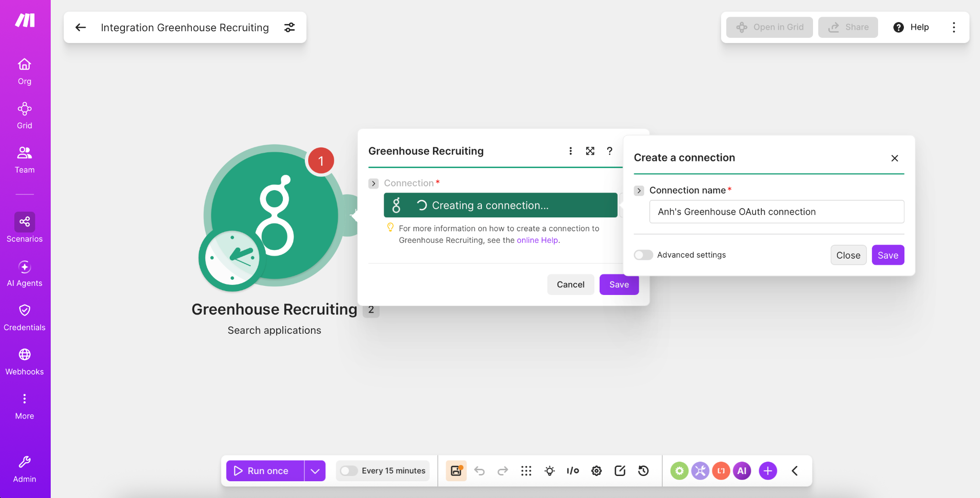Open the online Help link
Viewport: 980px width, 498px height.
(537, 240)
